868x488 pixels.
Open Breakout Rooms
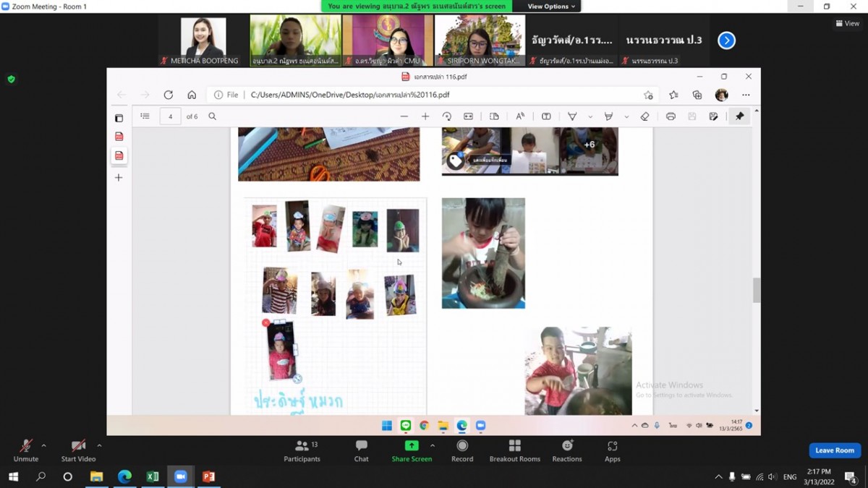point(515,450)
